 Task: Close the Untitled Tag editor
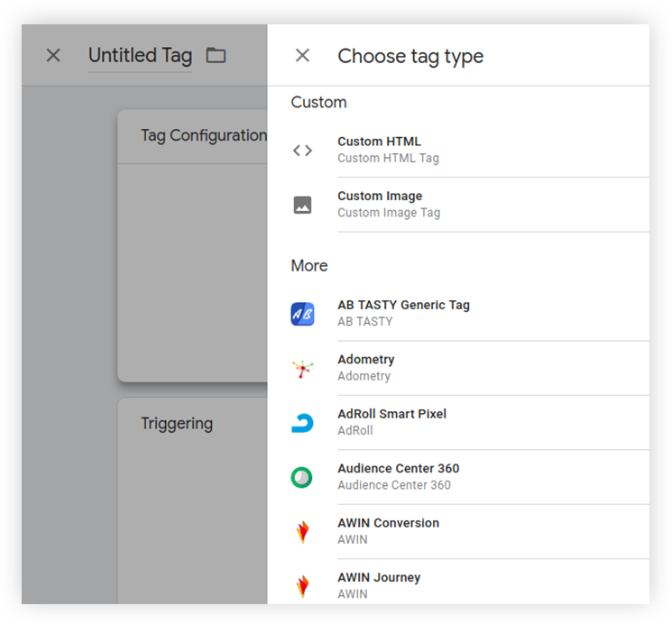click(53, 55)
